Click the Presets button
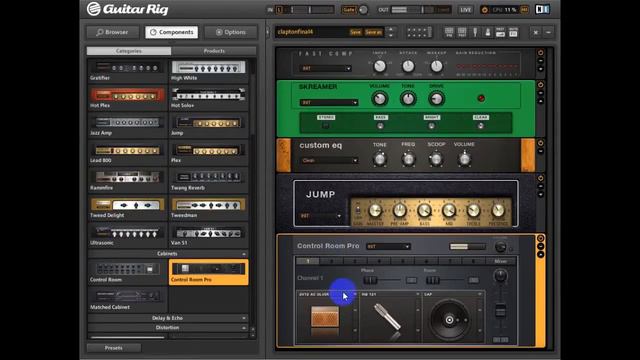 click(x=113, y=348)
